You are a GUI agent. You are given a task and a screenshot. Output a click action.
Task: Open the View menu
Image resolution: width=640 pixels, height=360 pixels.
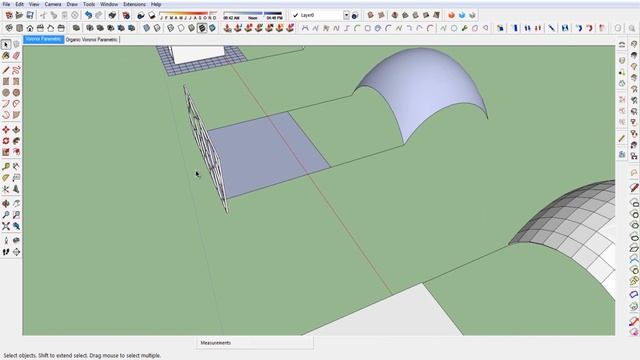coord(34,4)
